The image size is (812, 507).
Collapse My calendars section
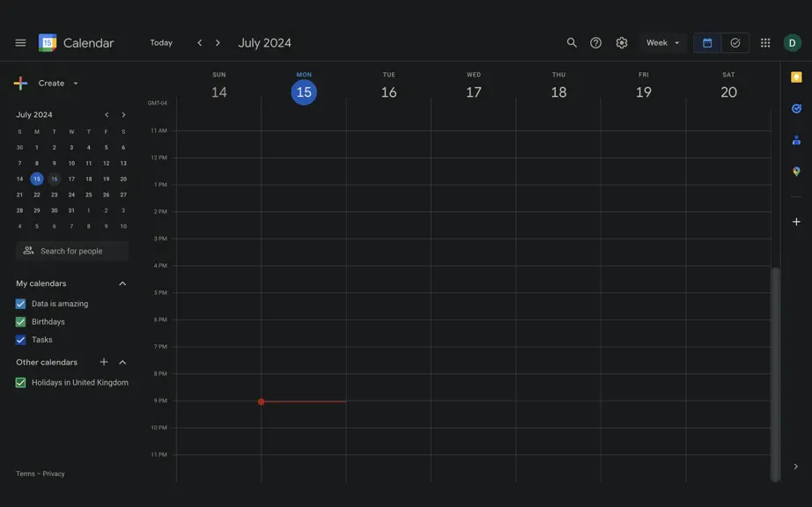(122, 283)
